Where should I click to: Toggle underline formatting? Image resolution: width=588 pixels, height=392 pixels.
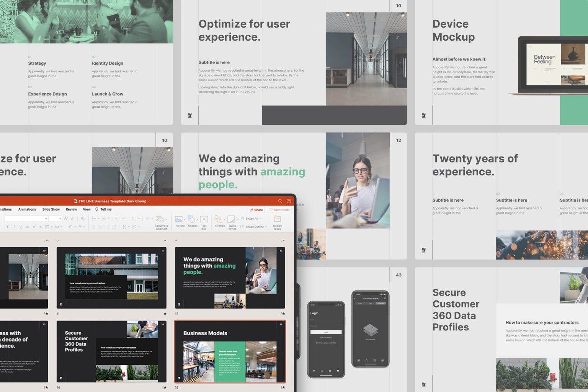tap(20, 225)
